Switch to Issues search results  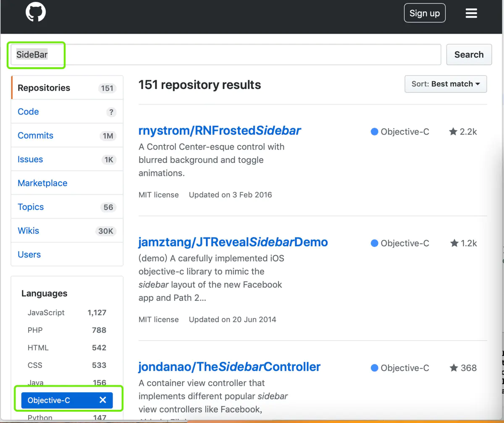67,159
